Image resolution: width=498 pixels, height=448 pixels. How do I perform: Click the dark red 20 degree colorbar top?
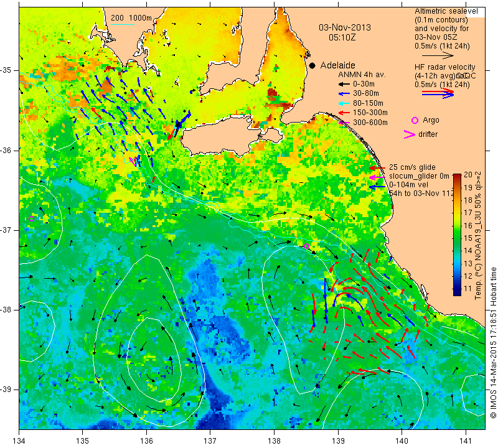[457, 177]
